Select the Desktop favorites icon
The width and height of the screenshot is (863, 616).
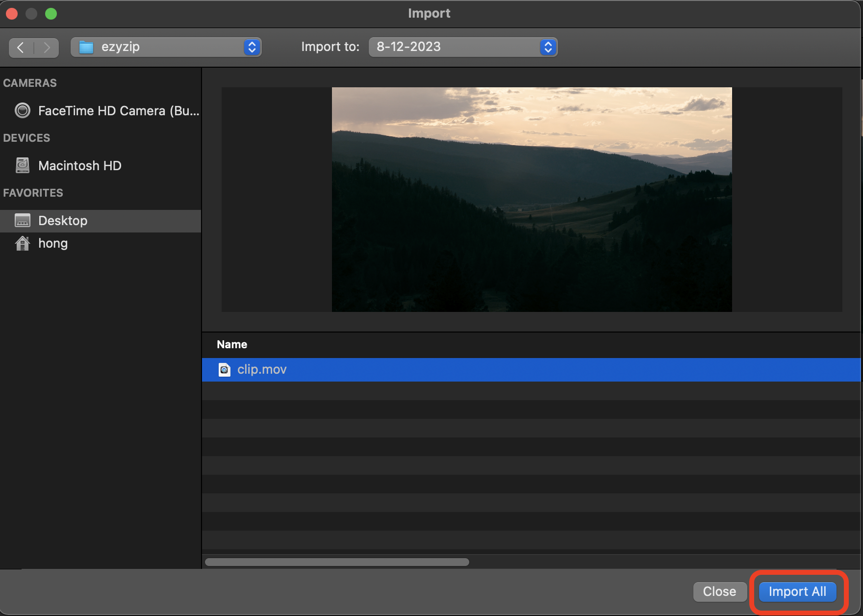point(22,221)
